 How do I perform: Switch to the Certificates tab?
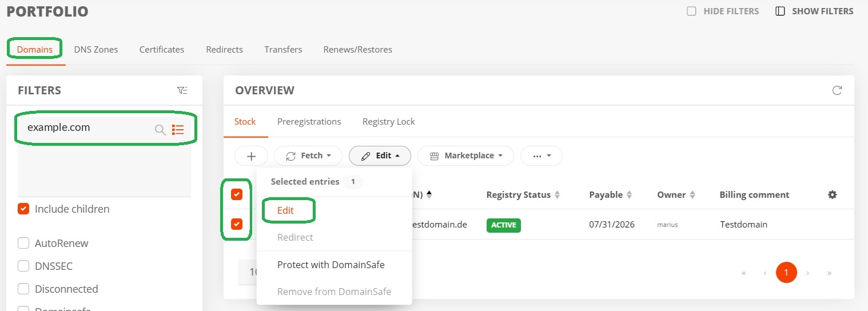162,49
